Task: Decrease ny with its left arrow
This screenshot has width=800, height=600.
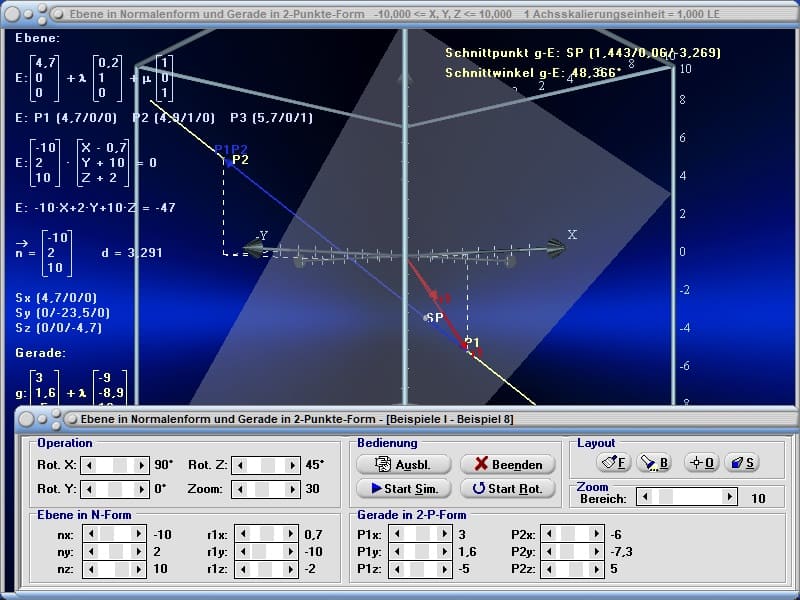Action: click(x=91, y=552)
